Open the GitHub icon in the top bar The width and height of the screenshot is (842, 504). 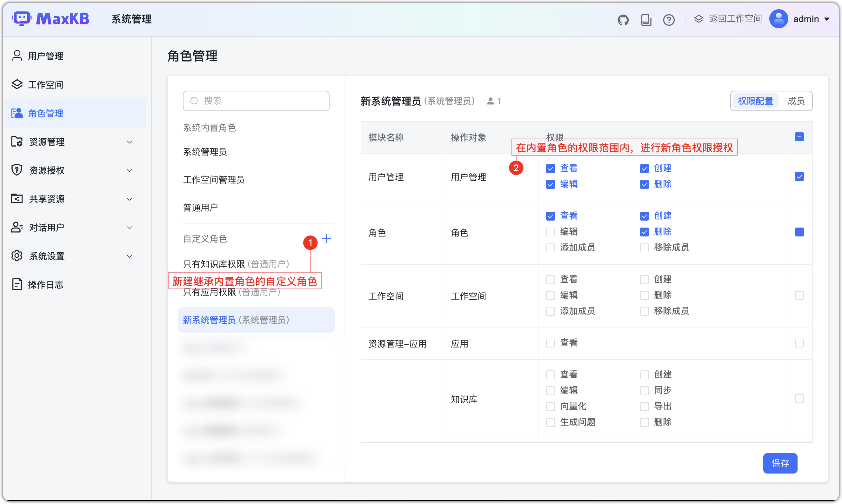tap(623, 20)
